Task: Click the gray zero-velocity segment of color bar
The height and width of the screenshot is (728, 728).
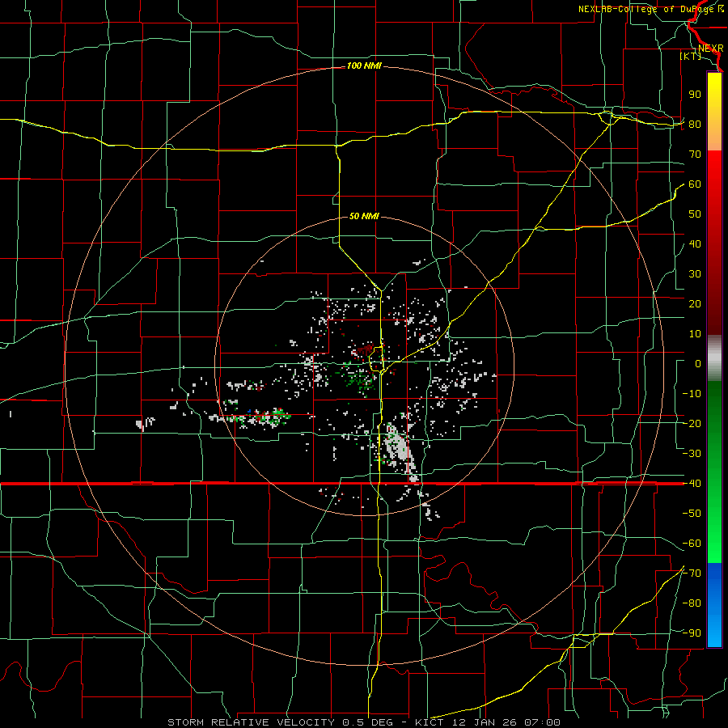Action: [x=714, y=358]
